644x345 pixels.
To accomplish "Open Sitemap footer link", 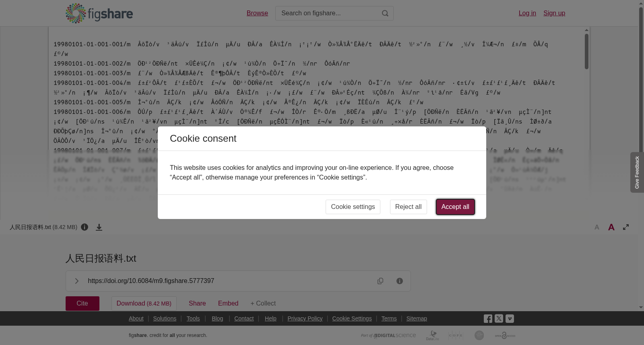I will (x=417, y=318).
